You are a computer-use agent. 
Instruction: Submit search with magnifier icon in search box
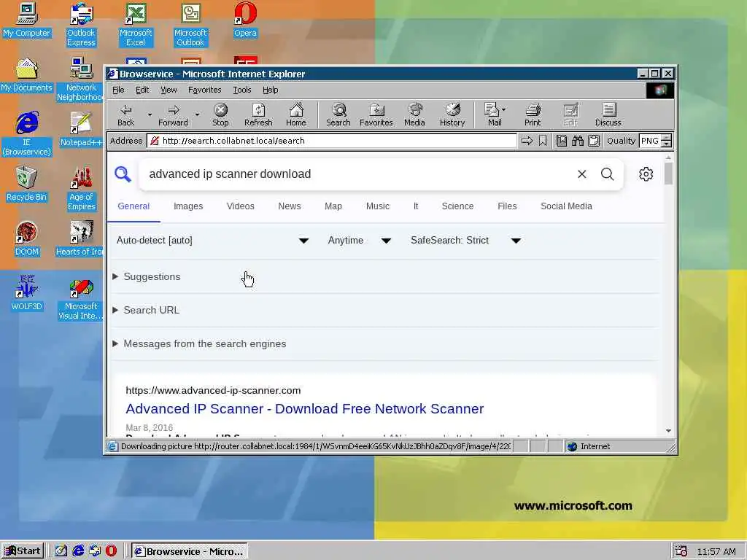coord(608,174)
